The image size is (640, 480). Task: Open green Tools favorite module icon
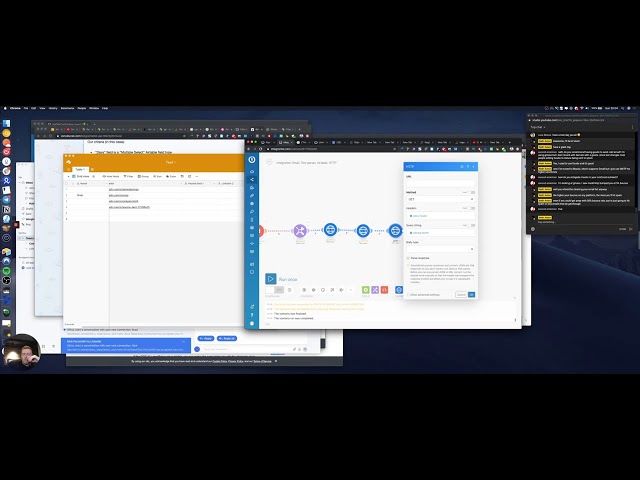pyautogui.click(x=366, y=290)
